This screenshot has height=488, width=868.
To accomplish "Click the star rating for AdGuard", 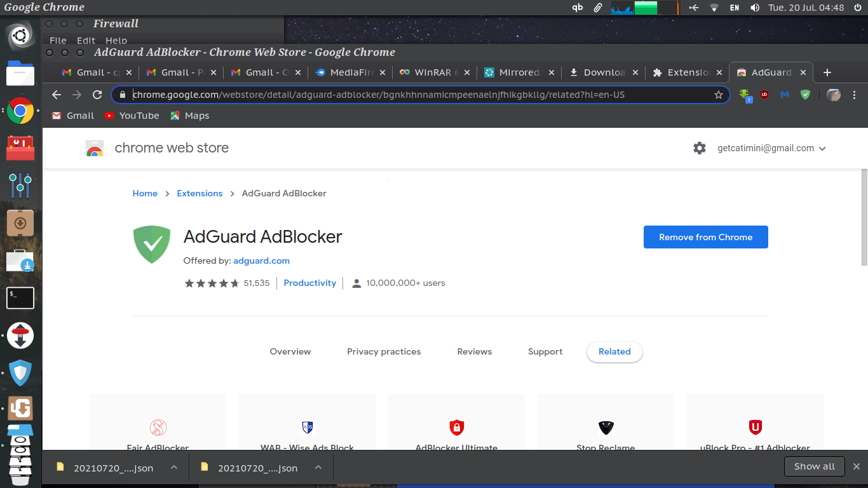I will point(212,283).
